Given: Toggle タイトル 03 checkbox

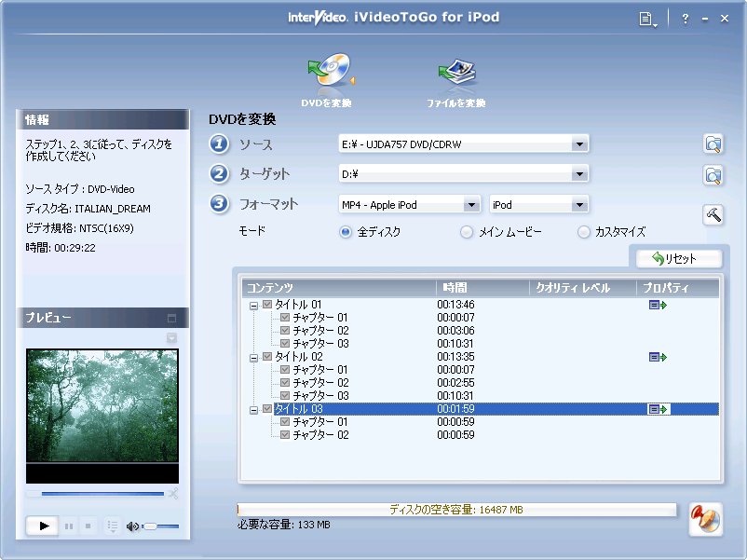Looking at the screenshot, I should pyautogui.click(x=267, y=409).
